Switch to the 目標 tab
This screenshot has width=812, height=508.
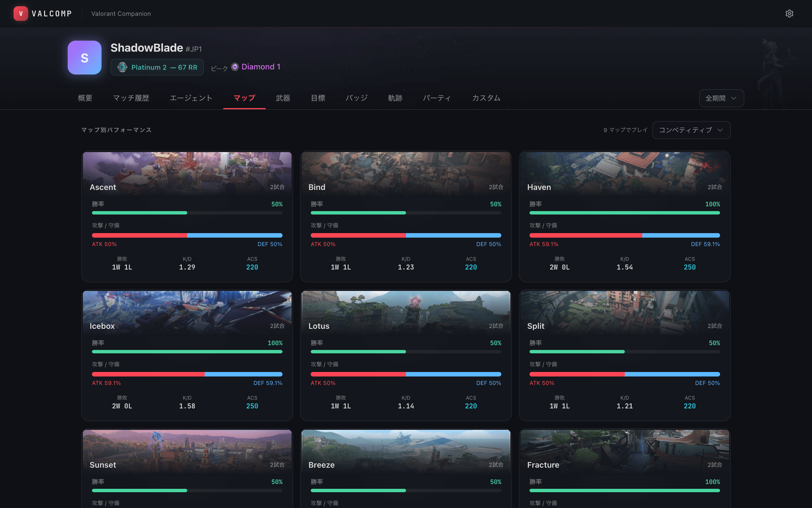[318, 98]
